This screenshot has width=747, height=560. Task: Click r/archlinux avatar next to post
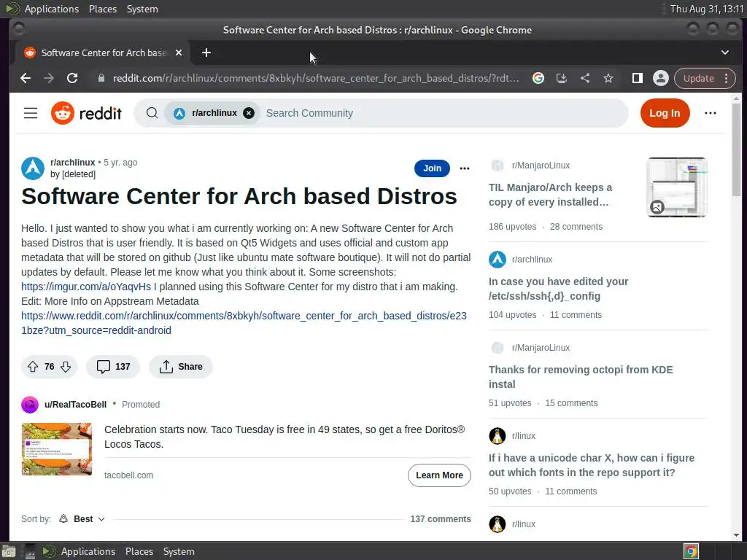click(x=33, y=168)
